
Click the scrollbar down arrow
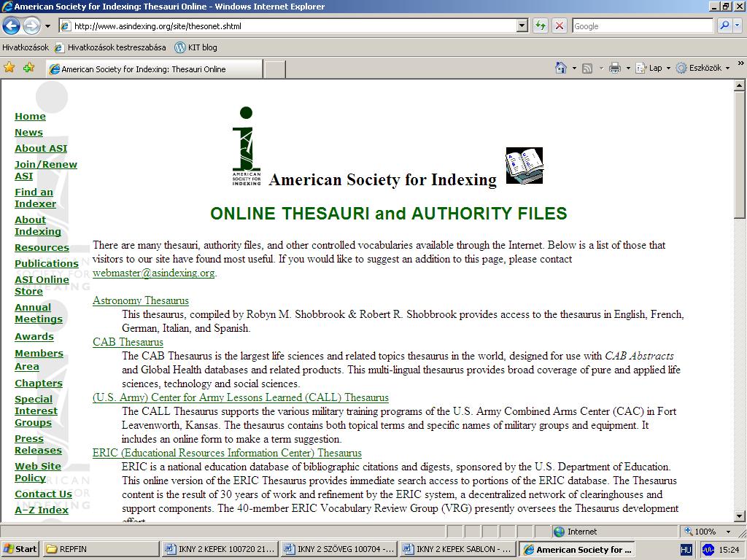(x=740, y=516)
